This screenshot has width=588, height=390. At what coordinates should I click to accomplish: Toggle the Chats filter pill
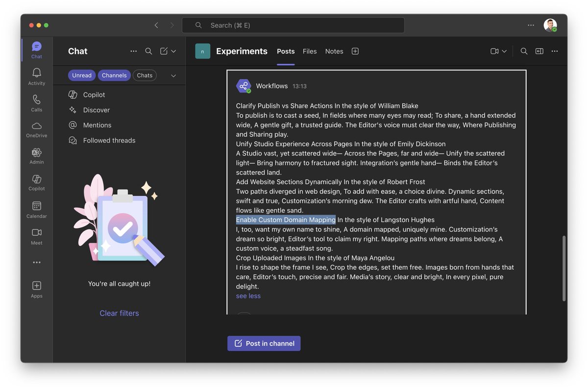click(145, 75)
